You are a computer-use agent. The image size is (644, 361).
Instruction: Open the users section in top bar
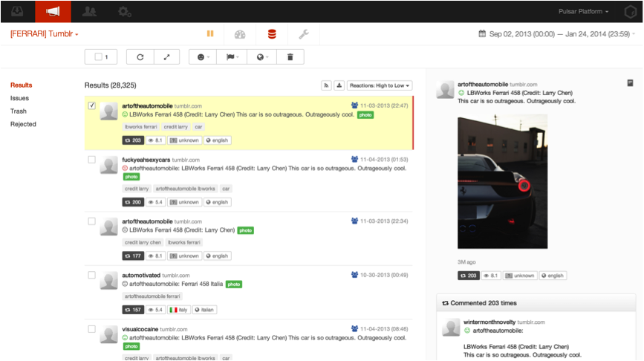(x=89, y=11)
